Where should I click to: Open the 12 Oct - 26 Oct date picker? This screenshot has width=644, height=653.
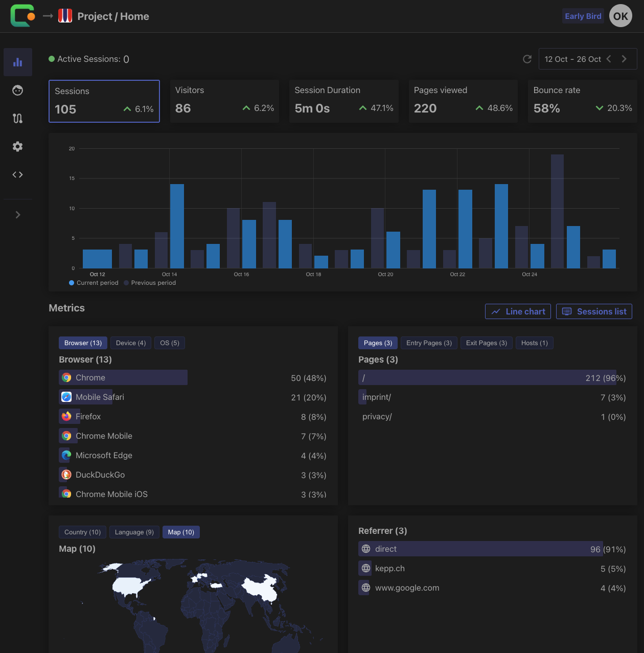572,59
